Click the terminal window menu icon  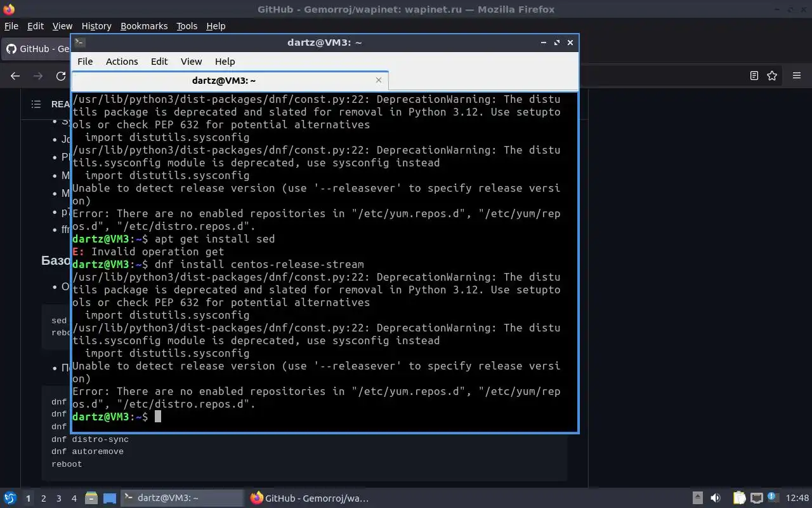[x=80, y=43]
